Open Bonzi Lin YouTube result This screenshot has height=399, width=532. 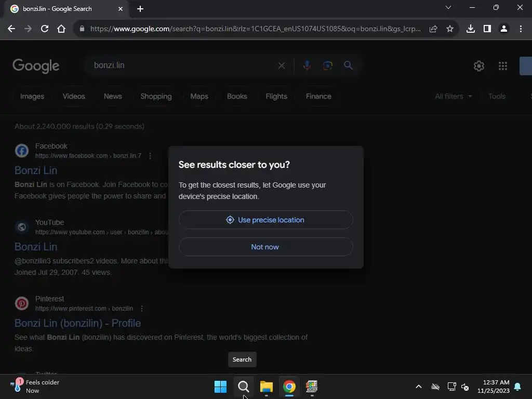36,247
